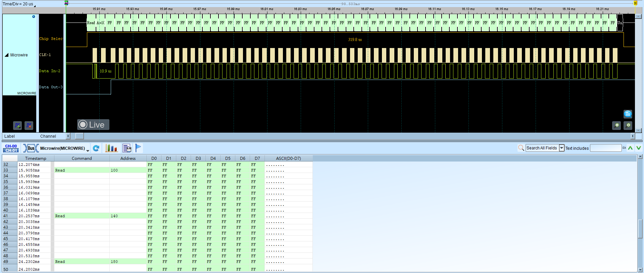Click the table scrollbar up arrow

click(x=640, y=157)
